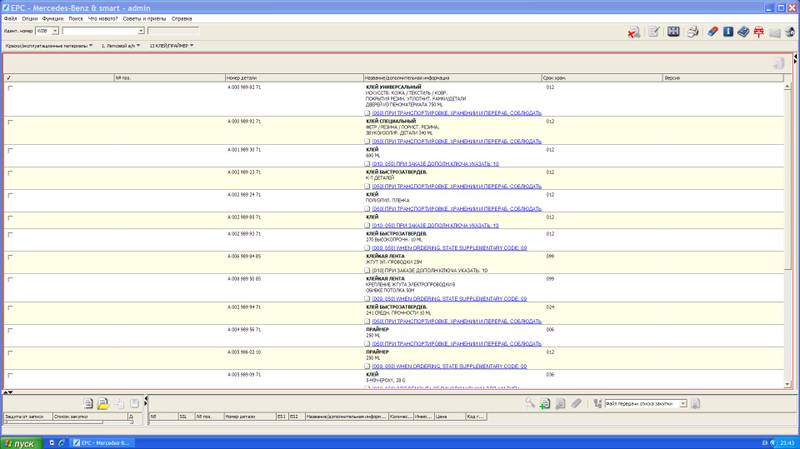This screenshot has height=449, width=800.
Task: Click the Версия column header
Action: click(723, 78)
